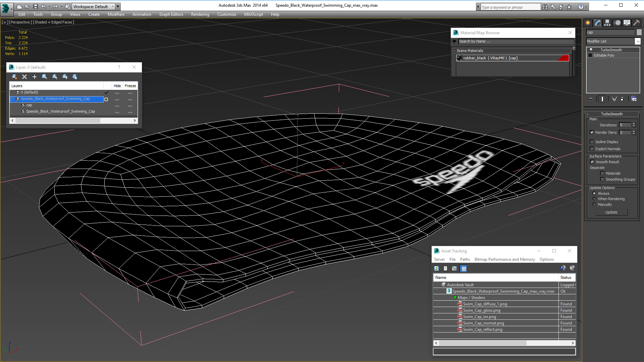
Task: Open the Motion command panel tab
Action: [617, 23]
